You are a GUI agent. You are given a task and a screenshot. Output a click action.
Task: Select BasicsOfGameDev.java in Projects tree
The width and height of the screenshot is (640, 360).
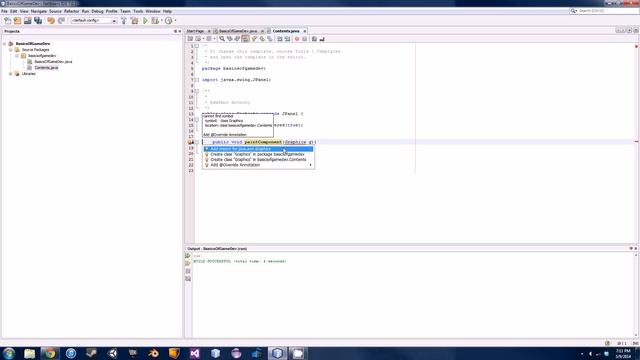coord(53,62)
